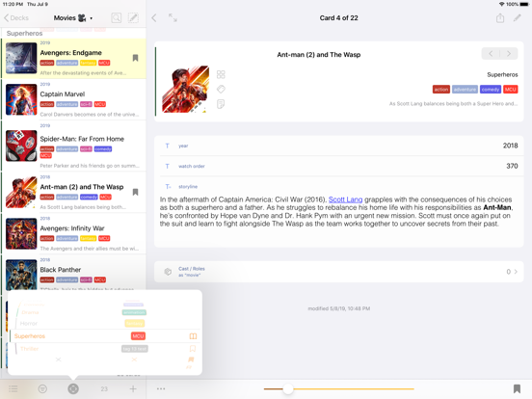Pick the fantasy tag in filter popup
This screenshot has width=532, height=399.
pos(134,324)
